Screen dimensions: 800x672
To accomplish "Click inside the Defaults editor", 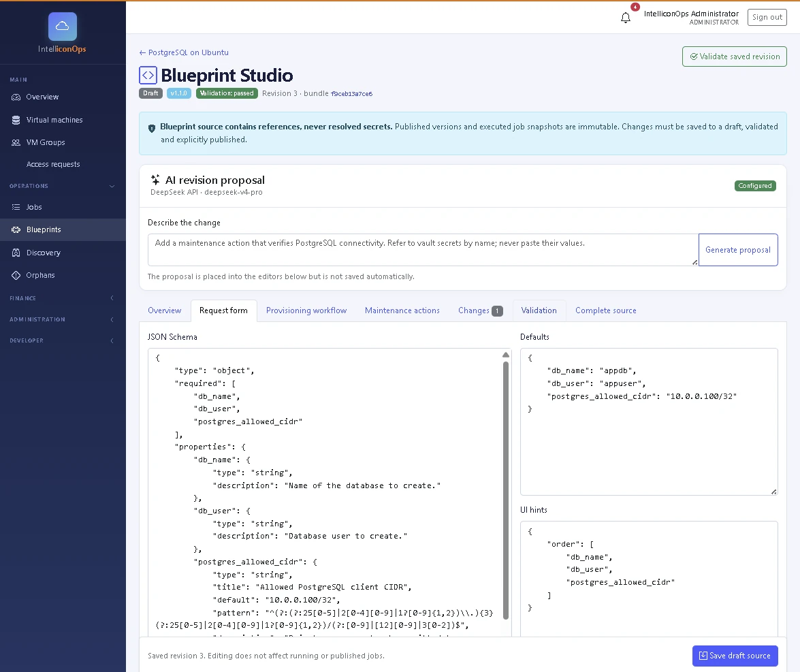I will [648, 421].
